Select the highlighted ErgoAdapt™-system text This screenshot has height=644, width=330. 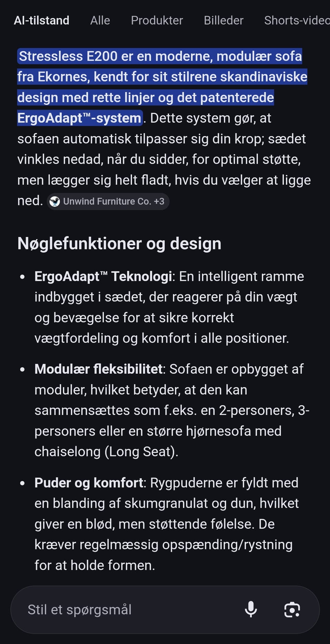coord(80,118)
